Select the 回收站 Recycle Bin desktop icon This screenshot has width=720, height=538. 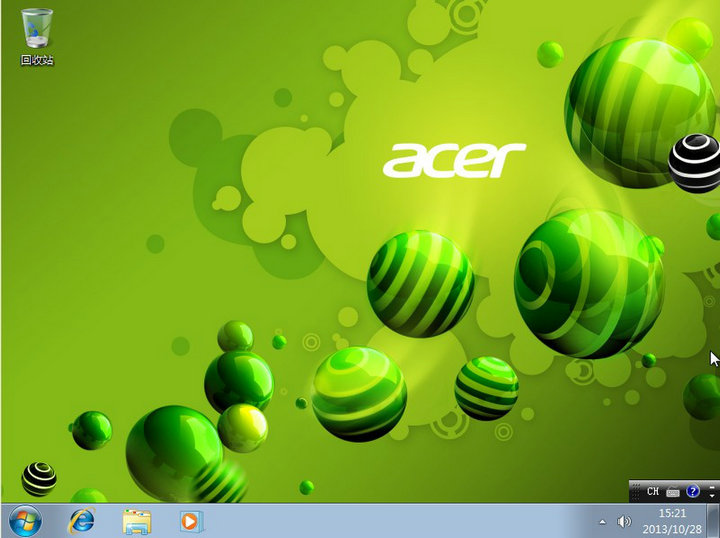point(37,37)
